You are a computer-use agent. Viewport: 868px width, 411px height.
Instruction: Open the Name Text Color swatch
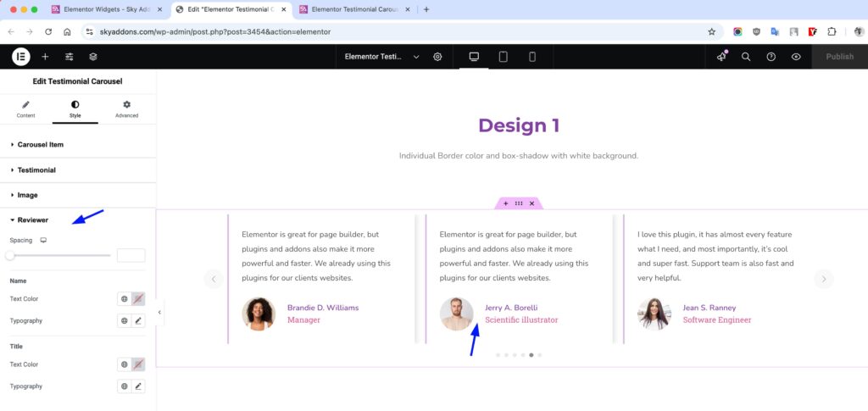tap(138, 298)
